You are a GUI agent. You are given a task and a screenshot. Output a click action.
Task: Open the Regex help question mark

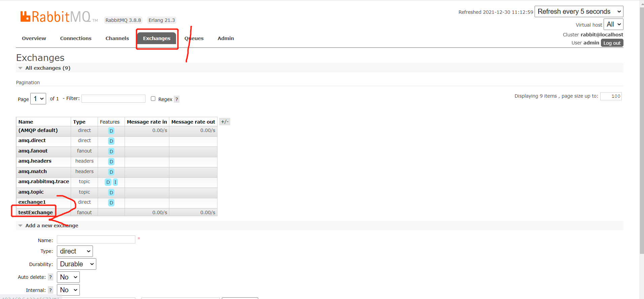coord(177,99)
